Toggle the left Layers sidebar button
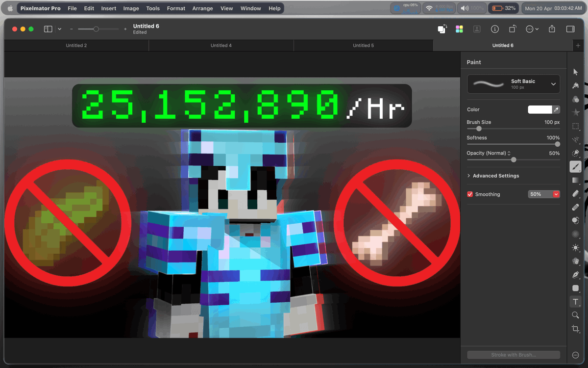 point(48,29)
